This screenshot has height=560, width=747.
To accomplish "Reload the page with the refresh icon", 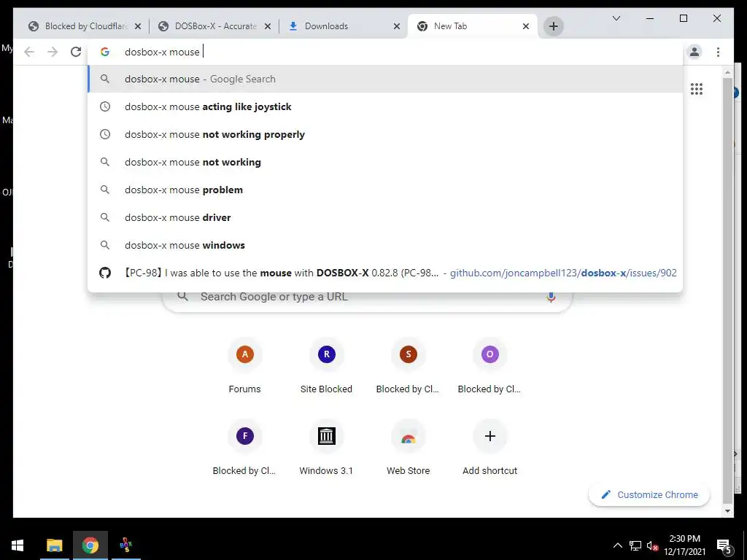I will tap(76, 52).
